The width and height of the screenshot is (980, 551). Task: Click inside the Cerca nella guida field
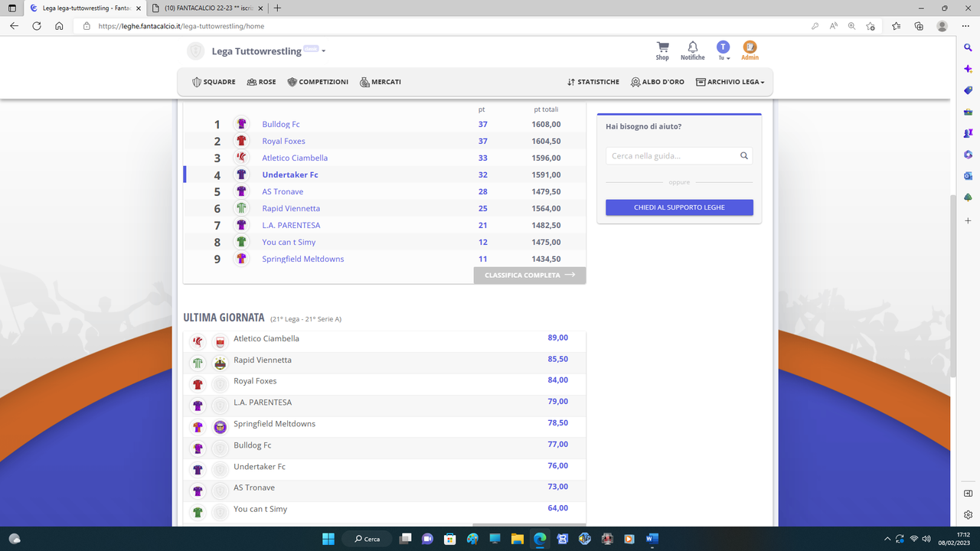click(x=674, y=155)
